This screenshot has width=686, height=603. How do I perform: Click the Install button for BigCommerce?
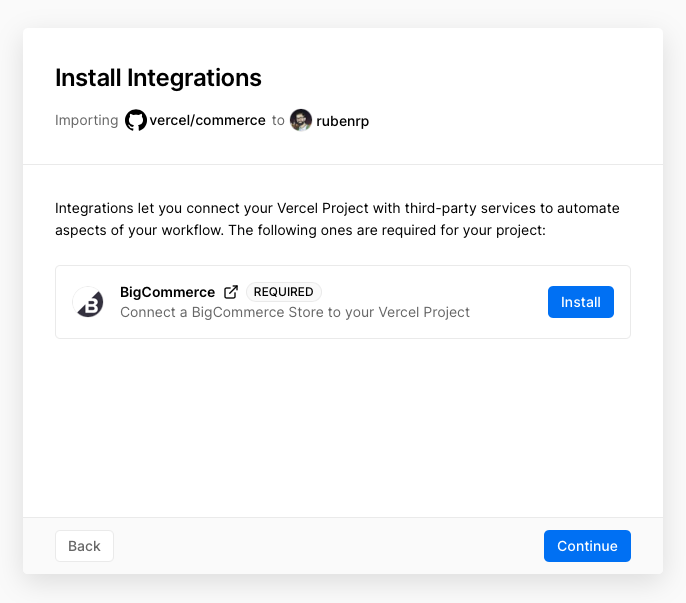click(x=581, y=302)
